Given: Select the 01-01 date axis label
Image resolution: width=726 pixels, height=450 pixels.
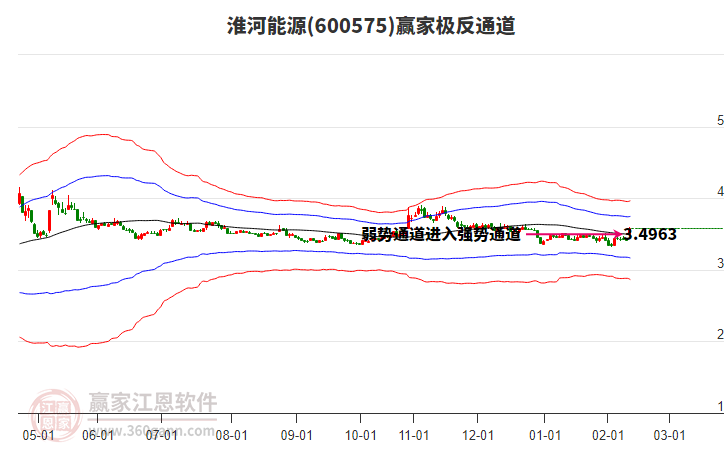Looking at the screenshot, I should point(544,435).
